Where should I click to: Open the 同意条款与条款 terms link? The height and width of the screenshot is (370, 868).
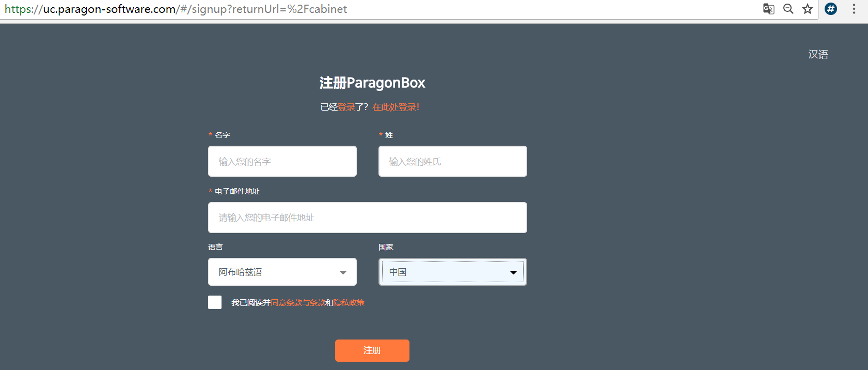coord(298,303)
